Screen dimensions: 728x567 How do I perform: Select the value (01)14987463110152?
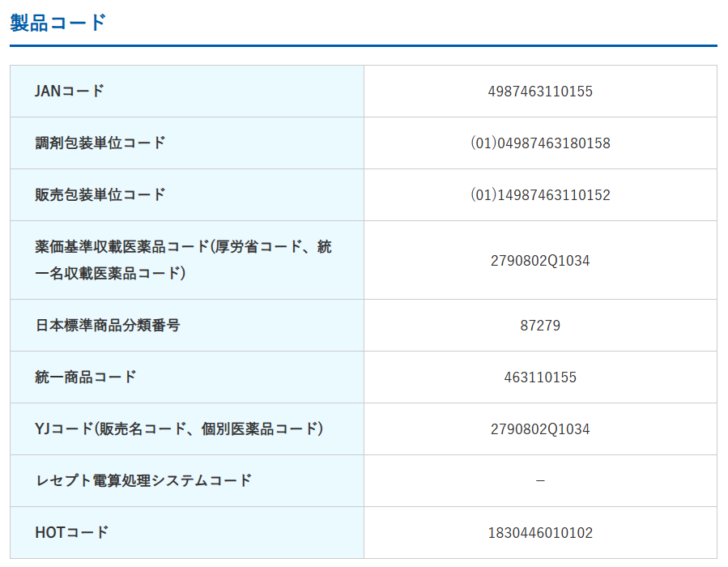coord(540,195)
